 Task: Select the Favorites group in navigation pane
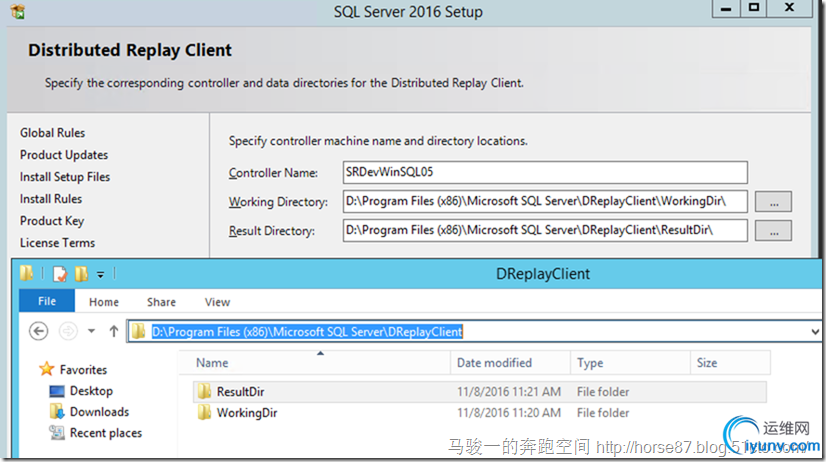tap(82, 369)
